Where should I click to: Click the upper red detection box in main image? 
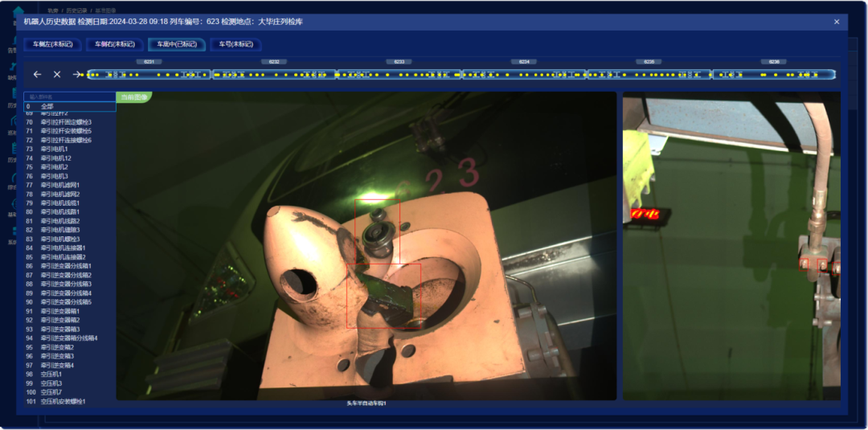click(x=377, y=231)
